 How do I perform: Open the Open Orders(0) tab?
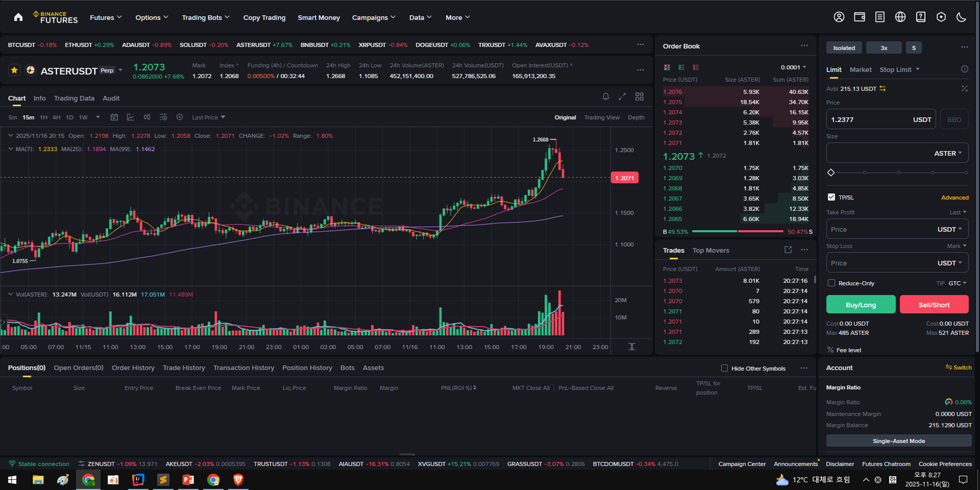(x=78, y=368)
